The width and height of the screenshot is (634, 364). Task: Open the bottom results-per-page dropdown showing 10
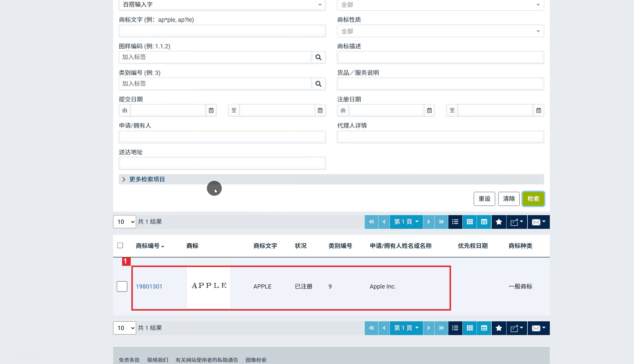coord(124,328)
